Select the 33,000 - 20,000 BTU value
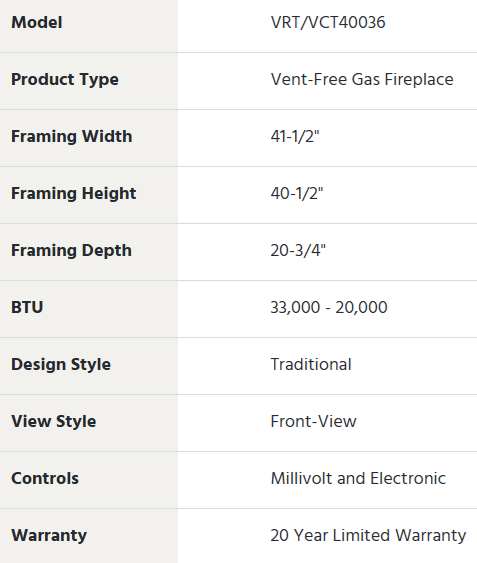Screen dimensions: 477x563 [329, 308]
